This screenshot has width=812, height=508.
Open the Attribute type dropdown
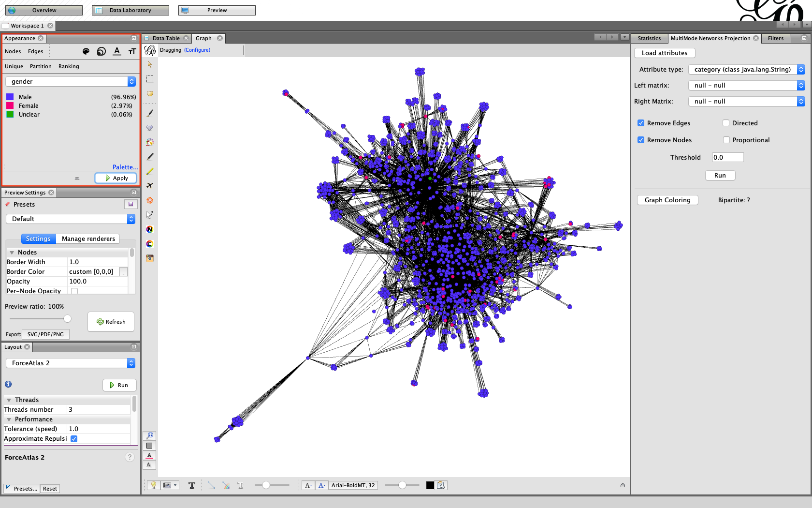tap(747, 69)
